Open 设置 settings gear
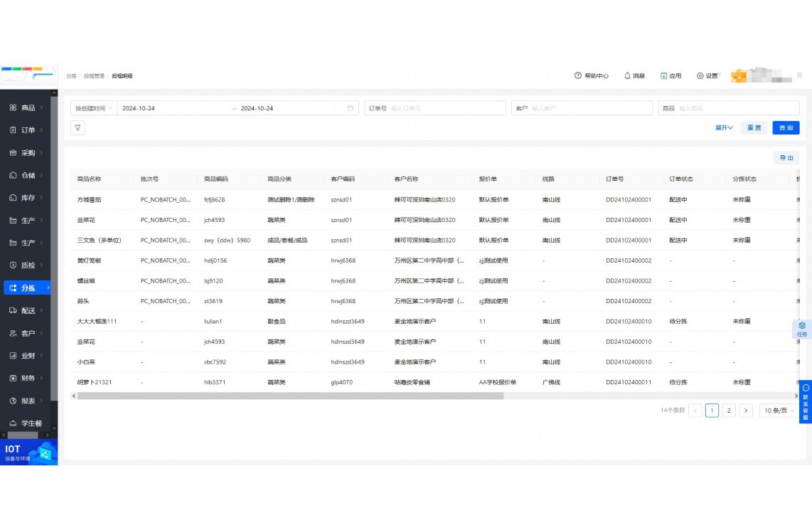812x528 pixels. 700,75
